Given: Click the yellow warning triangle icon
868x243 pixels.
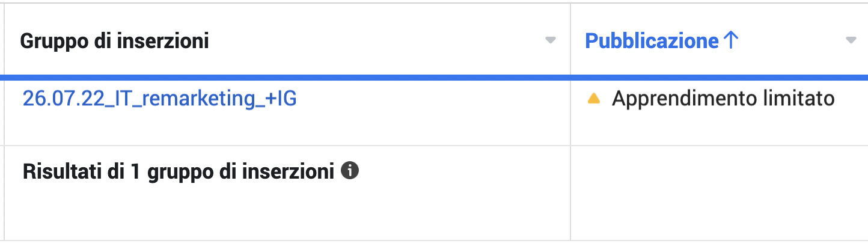Looking at the screenshot, I should tap(594, 99).
